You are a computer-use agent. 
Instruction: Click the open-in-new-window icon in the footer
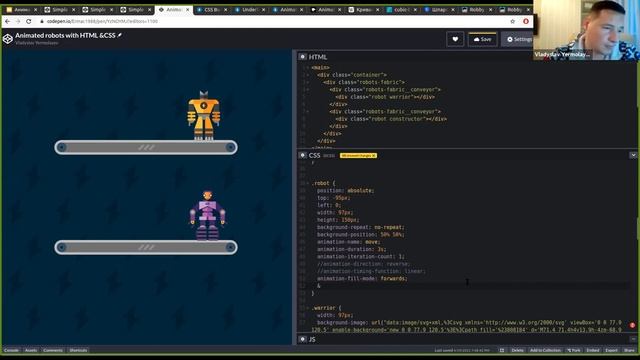coord(502,350)
